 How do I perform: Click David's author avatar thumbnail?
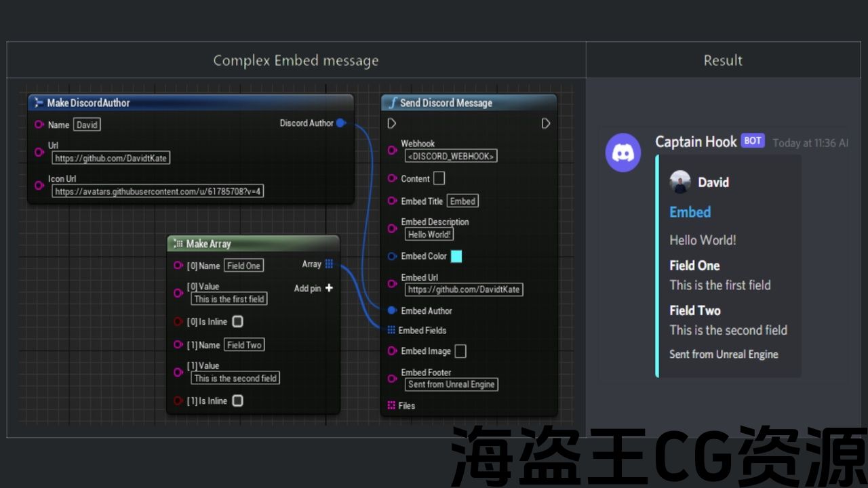click(x=680, y=182)
